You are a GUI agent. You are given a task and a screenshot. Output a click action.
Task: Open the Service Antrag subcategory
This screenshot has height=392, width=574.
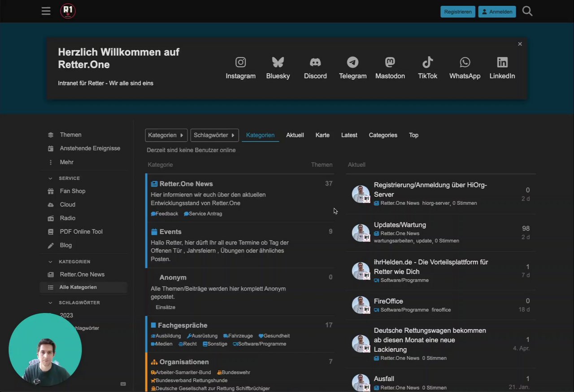[x=203, y=214]
